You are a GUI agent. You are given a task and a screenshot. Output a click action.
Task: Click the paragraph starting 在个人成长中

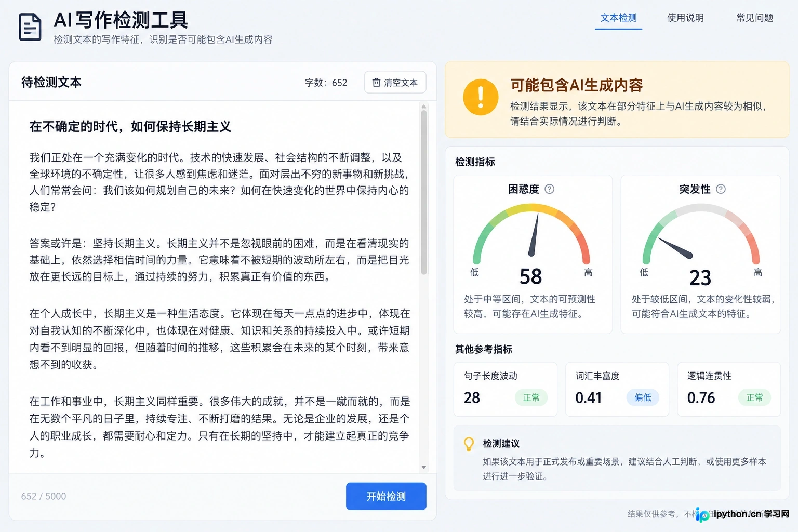point(219,339)
